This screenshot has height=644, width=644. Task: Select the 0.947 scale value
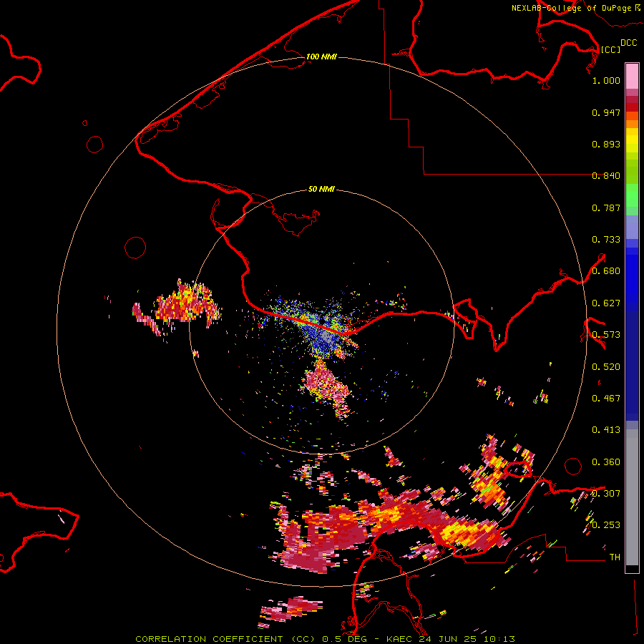(x=606, y=112)
